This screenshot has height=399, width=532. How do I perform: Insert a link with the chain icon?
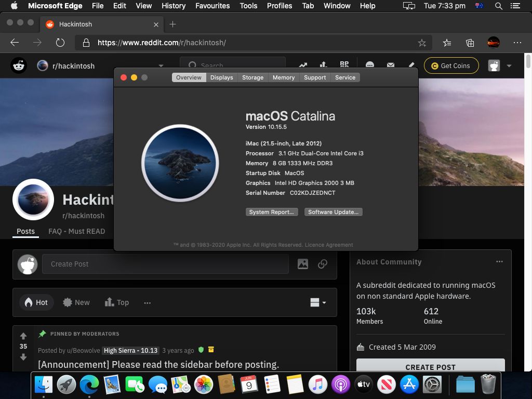pos(323,264)
